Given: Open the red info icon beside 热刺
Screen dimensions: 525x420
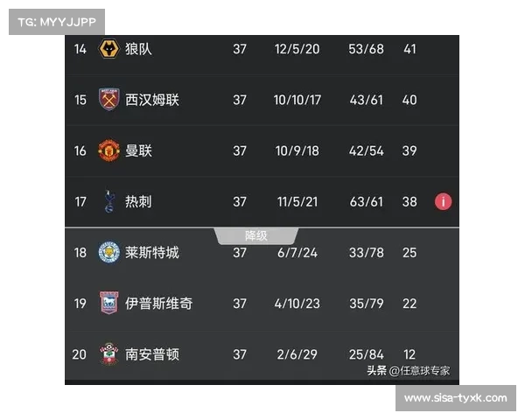Looking at the screenshot, I should 443,201.
